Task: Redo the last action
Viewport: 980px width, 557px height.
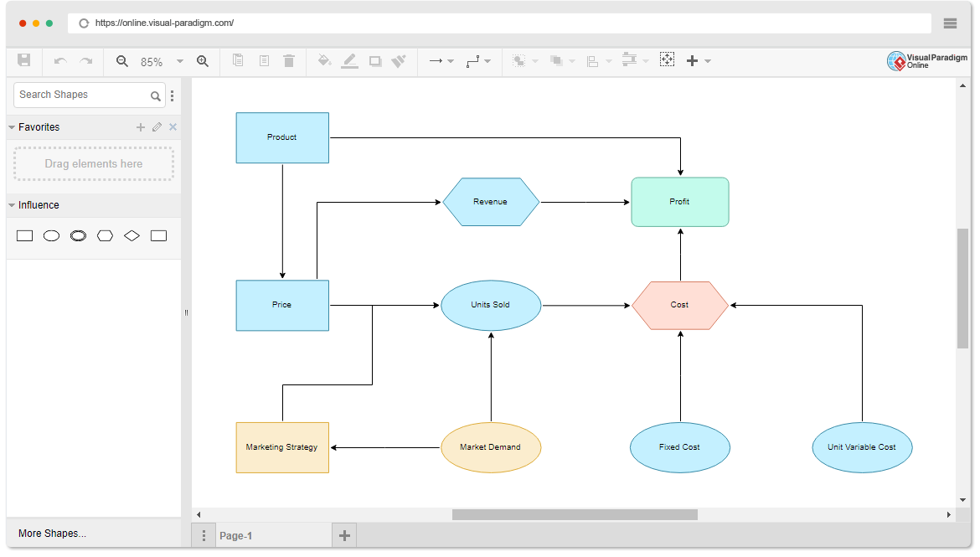Action: (x=86, y=60)
